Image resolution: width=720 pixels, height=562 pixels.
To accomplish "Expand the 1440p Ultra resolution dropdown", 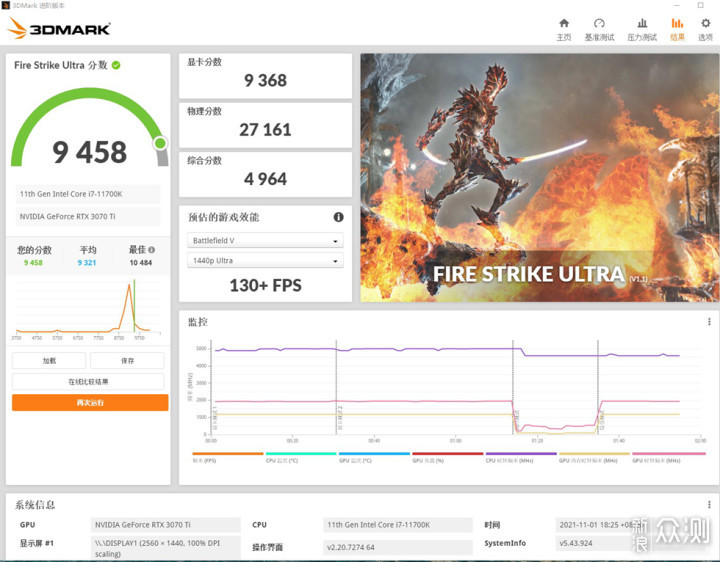I will [x=265, y=260].
